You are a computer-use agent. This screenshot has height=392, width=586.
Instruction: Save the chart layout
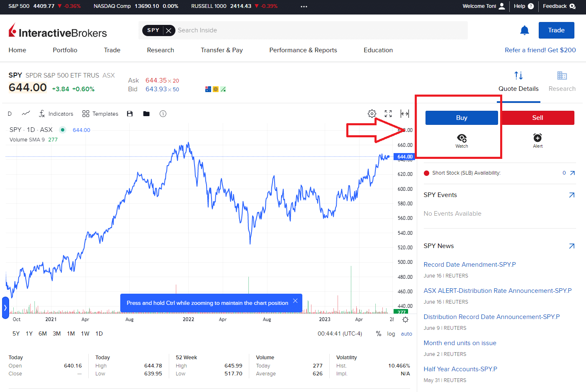point(130,114)
